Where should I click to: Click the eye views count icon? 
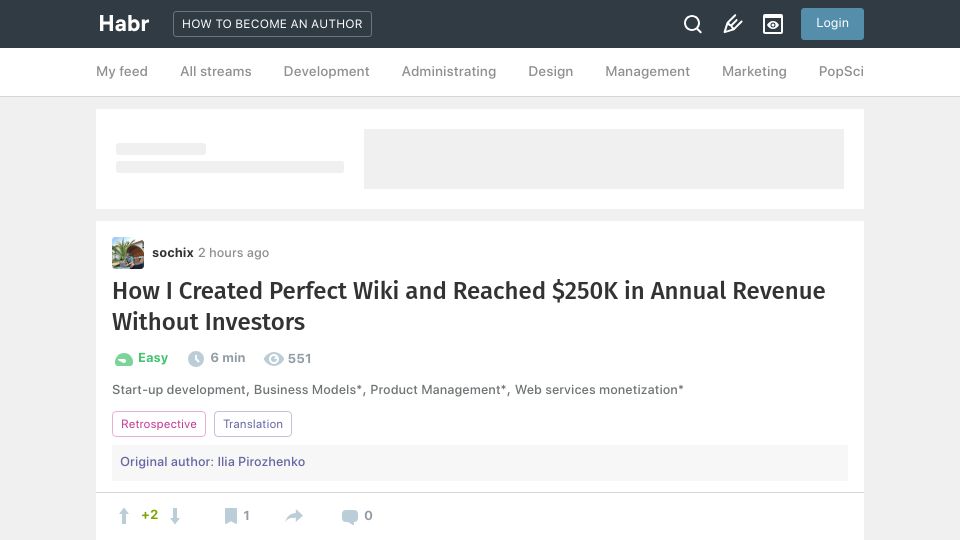(x=274, y=359)
